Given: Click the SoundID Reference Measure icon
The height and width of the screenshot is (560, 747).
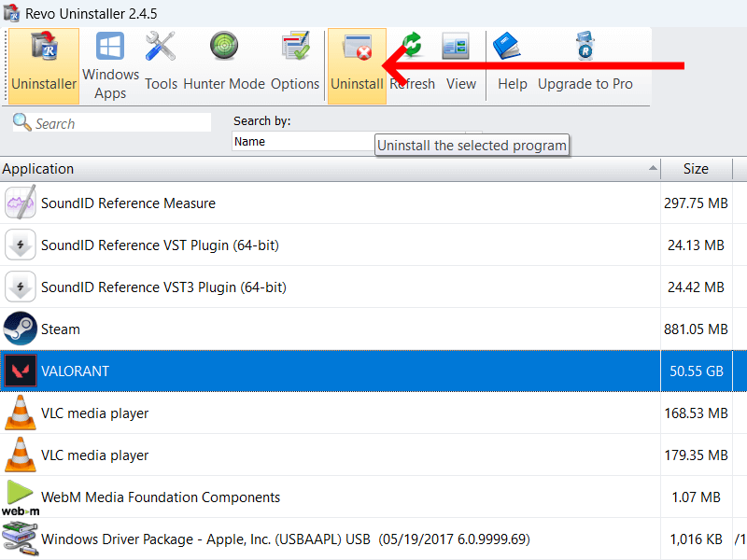Looking at the screenshot, I should 21,203.
